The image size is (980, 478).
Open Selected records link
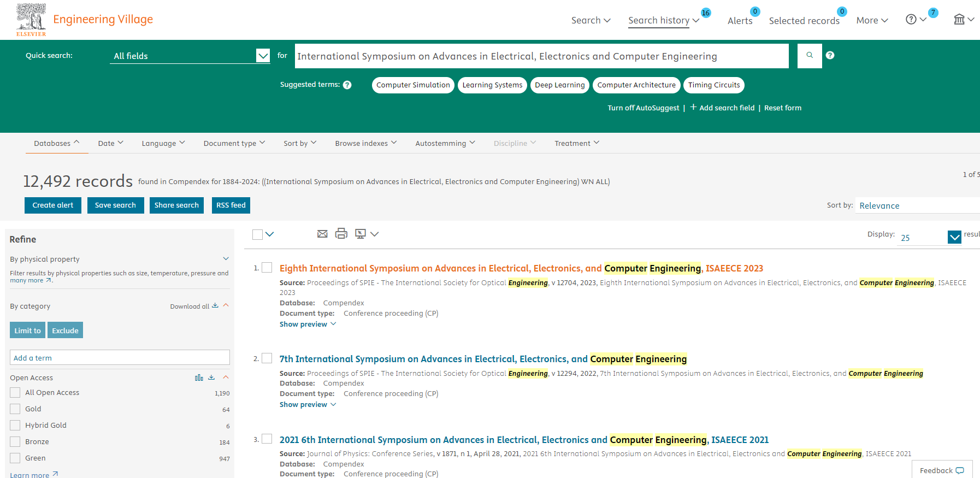tap(804, 21)
